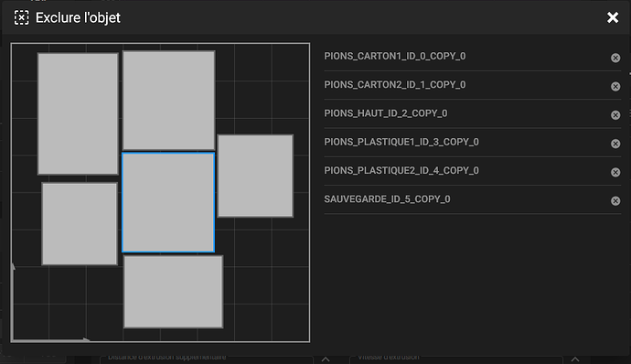Select the tall top-left object in bed preview
631x364 pixels.
78,114
